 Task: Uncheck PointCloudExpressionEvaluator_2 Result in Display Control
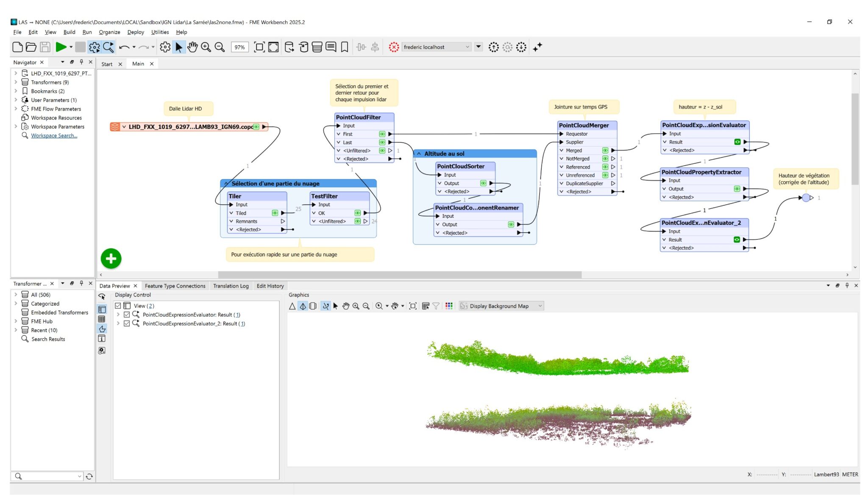pos(127,323)
